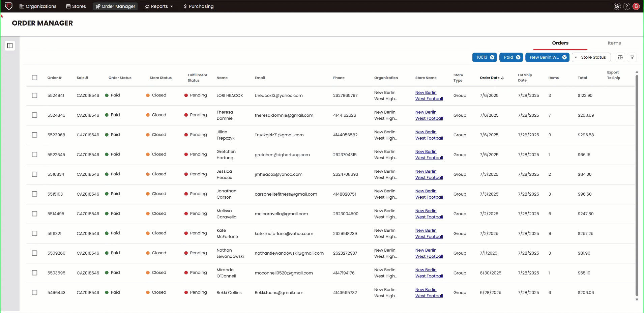Select checkbox for order 5524941
The image size is (644, 313).
(34, 95)
